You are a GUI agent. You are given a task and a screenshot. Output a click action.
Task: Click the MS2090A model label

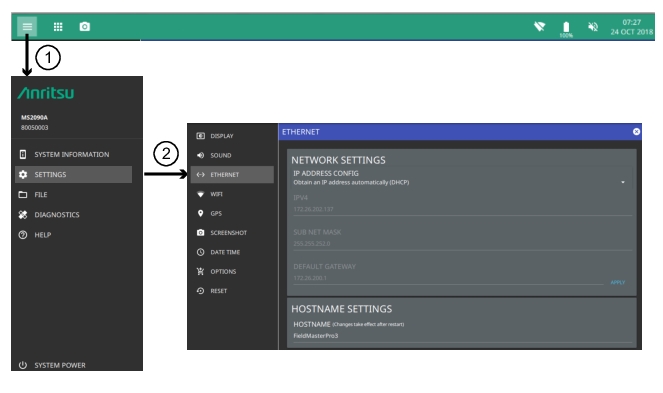coord(34,118)
